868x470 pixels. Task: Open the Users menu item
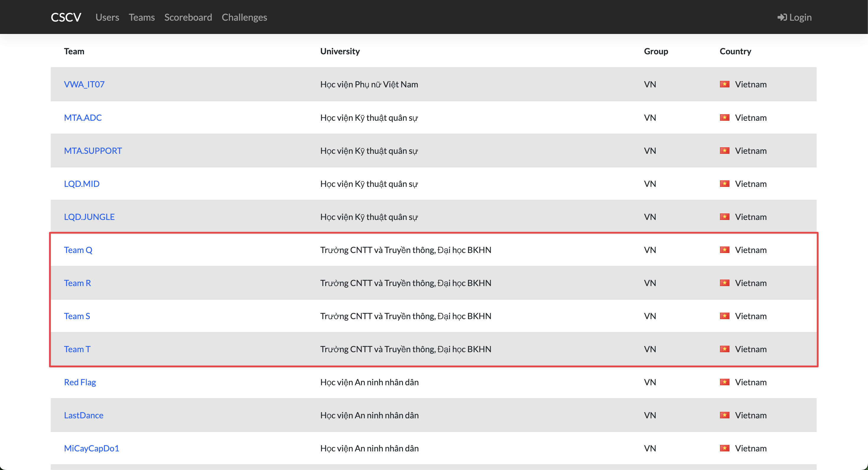(x=107, y=17)
